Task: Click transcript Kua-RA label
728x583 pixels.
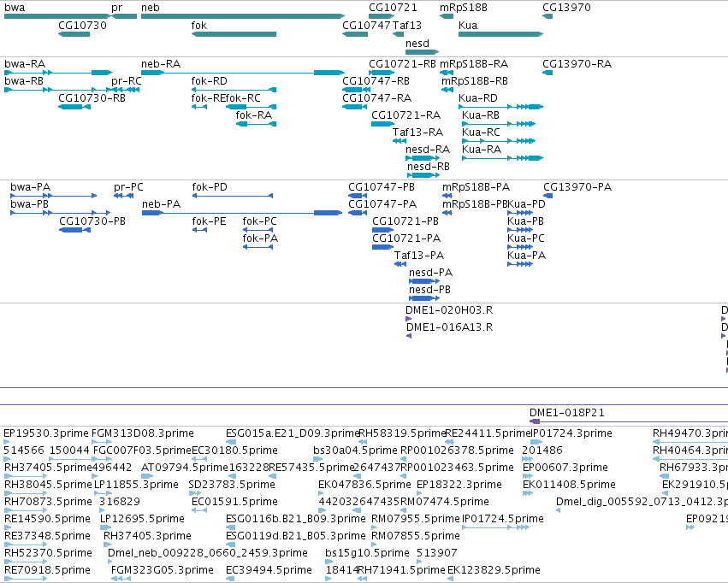Action: (482, 150)
